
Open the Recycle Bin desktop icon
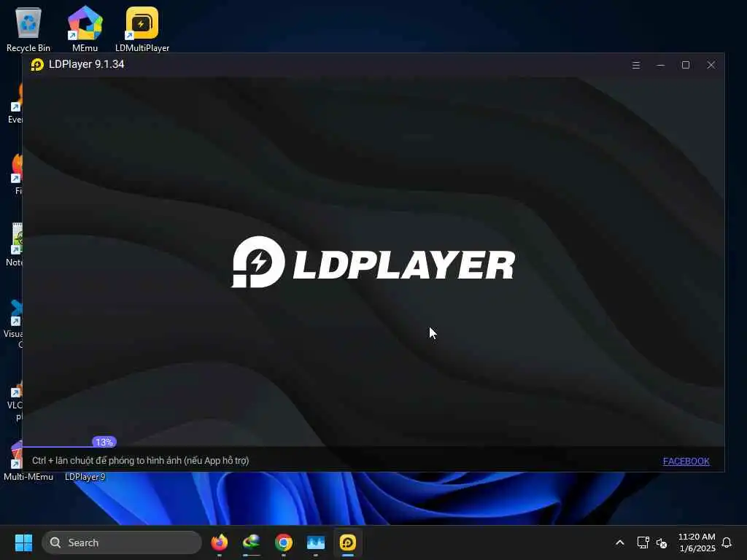point(28,28)
